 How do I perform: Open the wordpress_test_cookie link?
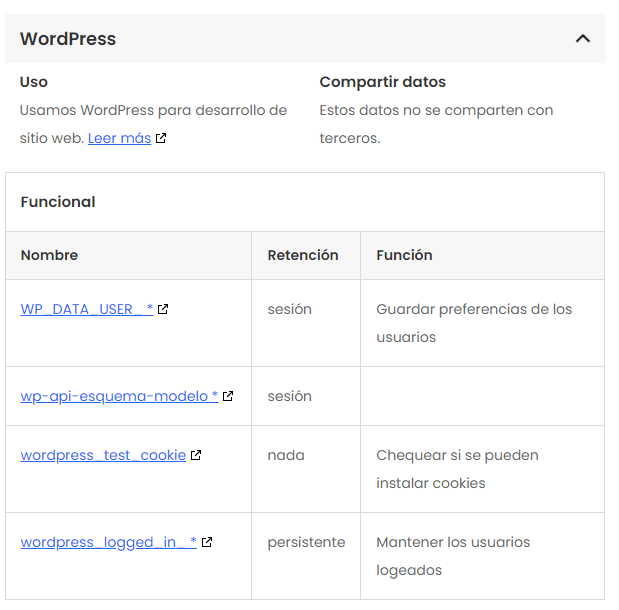[x=103, y=455]
